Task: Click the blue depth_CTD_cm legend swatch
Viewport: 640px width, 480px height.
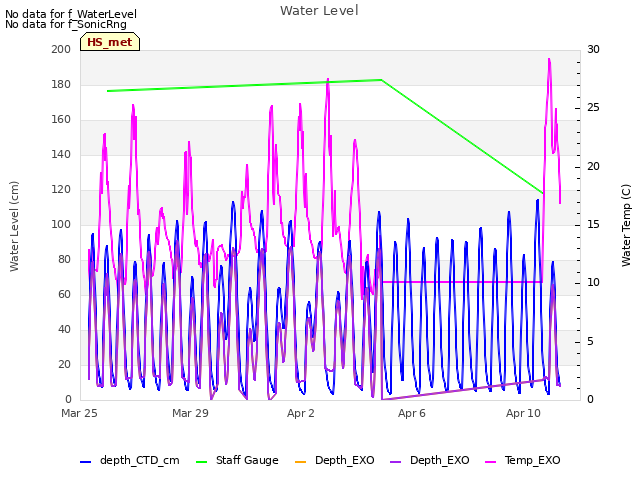Action: coord(85,462)
